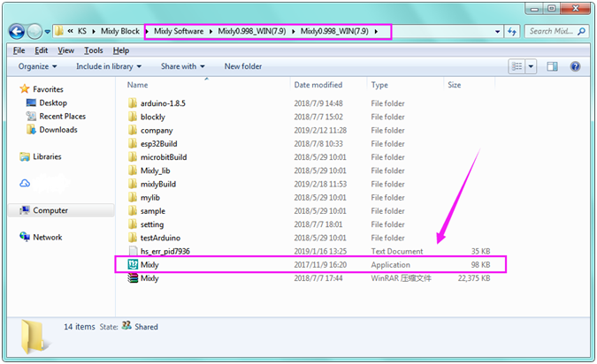Image resolution: width=597 pixels, height=364 pixels.
Task: Open Include in library dropdown
Action: pos(109,66)
